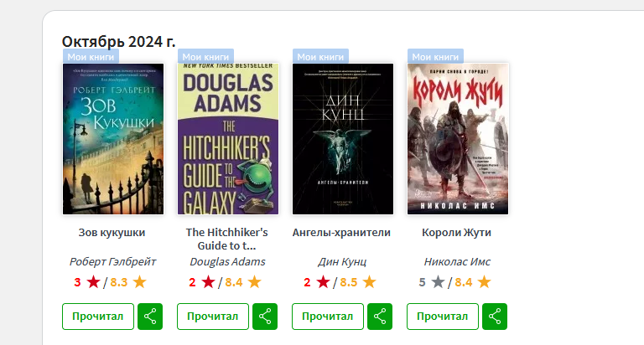
Task: Click Мои книги tag above Короли Жути
Action: tap(435, 57)
